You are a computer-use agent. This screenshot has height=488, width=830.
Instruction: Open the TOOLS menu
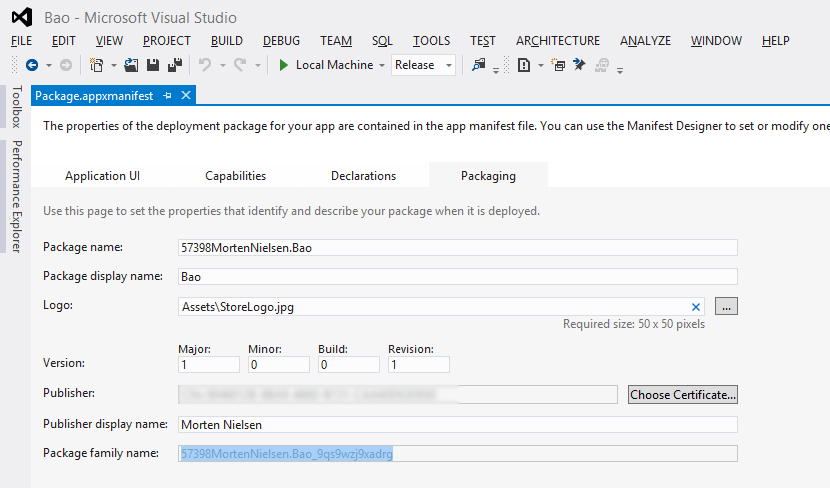coord(431,41)
